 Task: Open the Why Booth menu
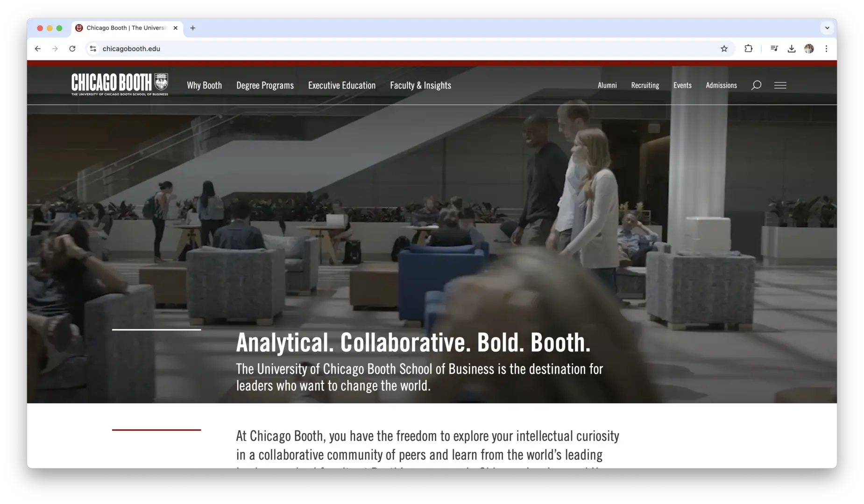coord(204,85)
